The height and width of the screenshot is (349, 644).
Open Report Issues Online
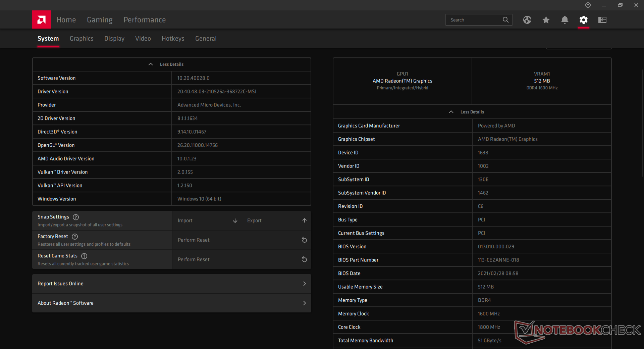pos(172,284)
